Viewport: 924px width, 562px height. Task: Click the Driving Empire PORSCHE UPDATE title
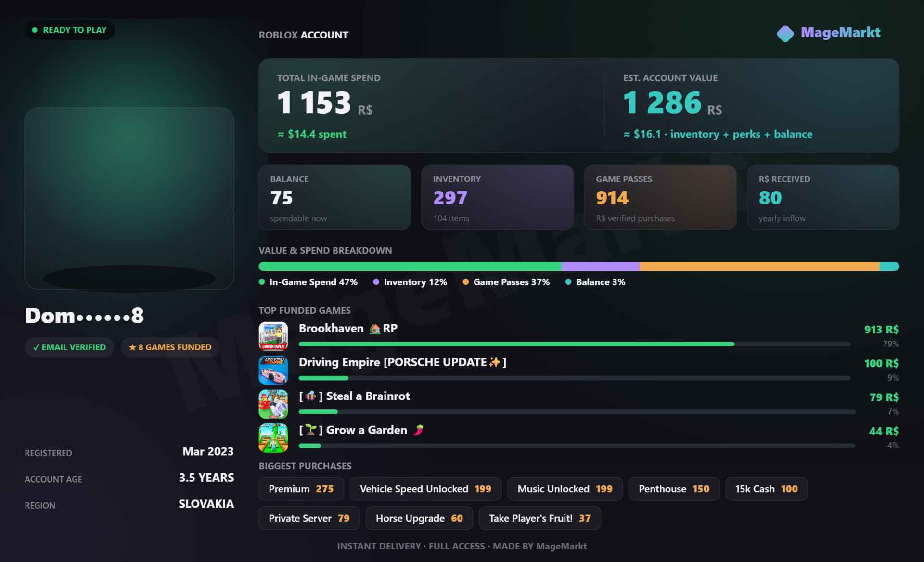(x=402, y=362)
